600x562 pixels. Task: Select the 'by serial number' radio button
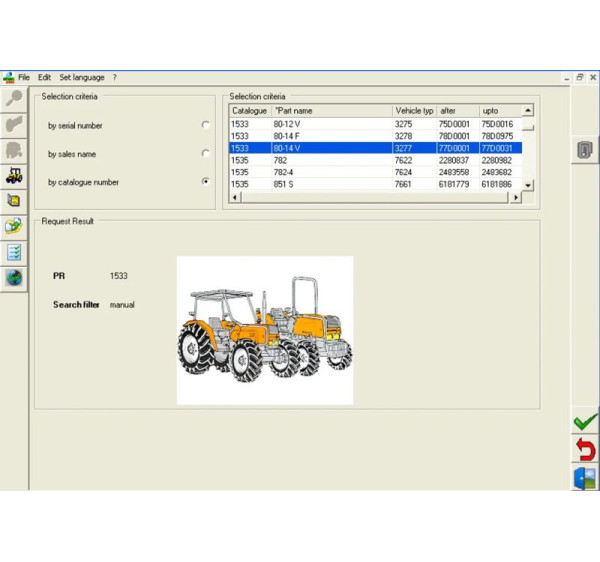tap(205, 125)
